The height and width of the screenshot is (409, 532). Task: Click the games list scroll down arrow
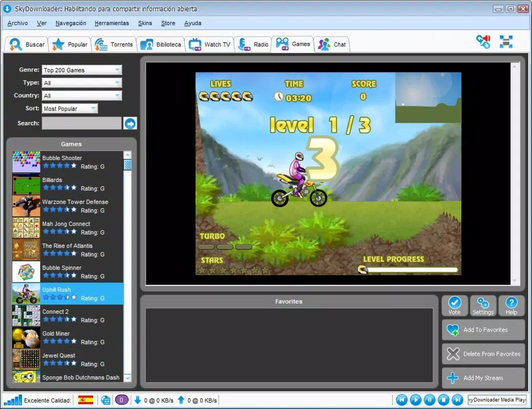[x=127, y=378]
